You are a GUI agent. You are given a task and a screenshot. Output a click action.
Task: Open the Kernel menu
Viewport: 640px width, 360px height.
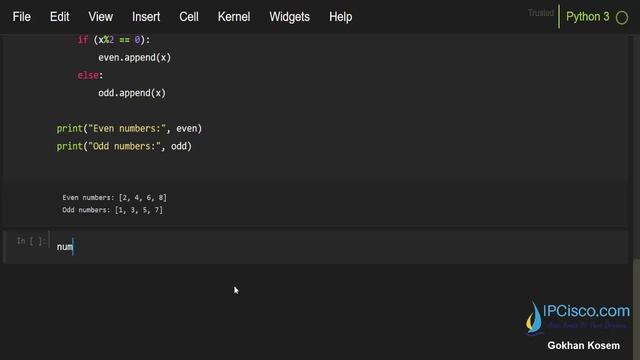(x=234, y=17)
